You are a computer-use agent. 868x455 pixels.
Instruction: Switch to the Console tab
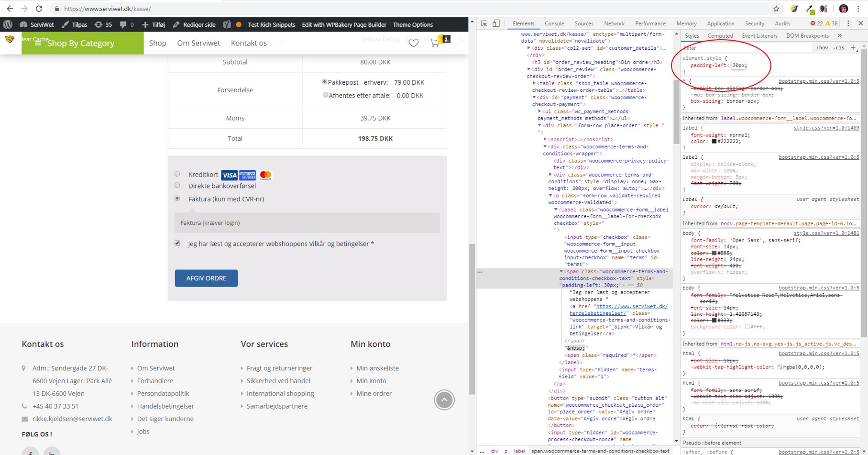pos(554,23)
